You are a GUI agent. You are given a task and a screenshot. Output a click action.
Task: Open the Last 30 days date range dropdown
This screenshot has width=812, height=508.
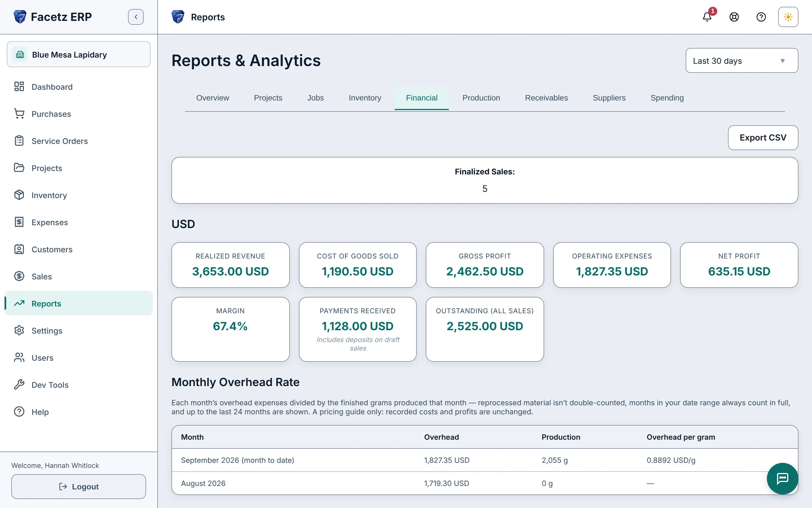click(742, 60)
